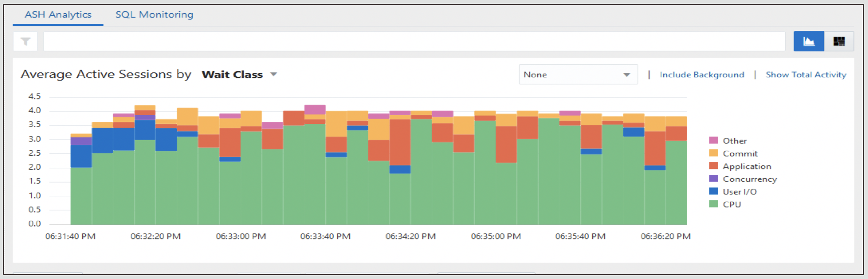The width and height of the screenshot is (868, 279).
Task: Click the filter funnel icon
Action: pyautogui.click(x=25, y=42)
